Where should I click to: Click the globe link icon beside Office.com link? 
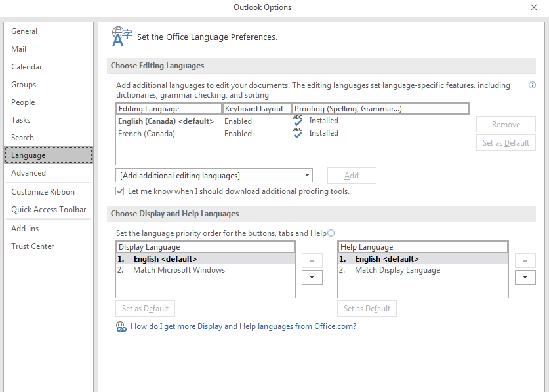pyautogui.click(x=121, y=326)
